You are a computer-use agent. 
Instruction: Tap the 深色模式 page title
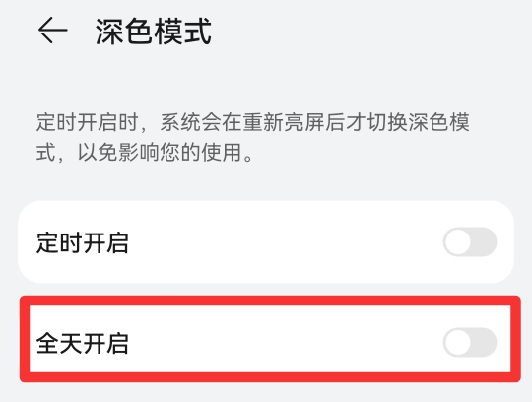pyautogui.click(x=154, y=32)
